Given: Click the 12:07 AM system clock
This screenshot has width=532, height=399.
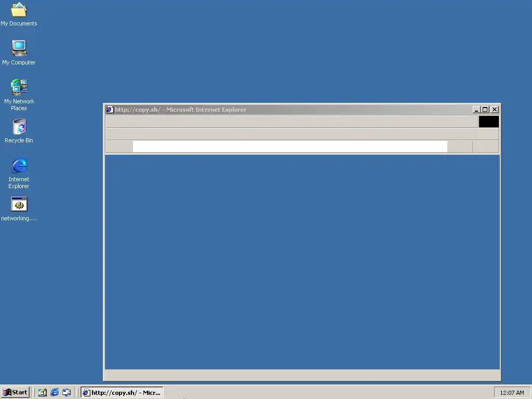Looking at the screenshot, I should [512, 393].
